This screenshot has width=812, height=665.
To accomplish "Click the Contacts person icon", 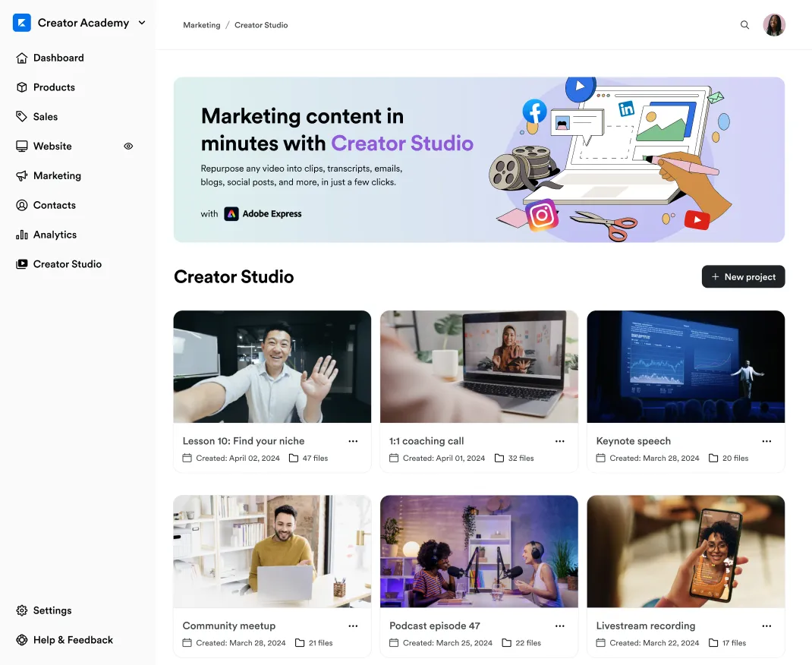I will coord(22,206).
